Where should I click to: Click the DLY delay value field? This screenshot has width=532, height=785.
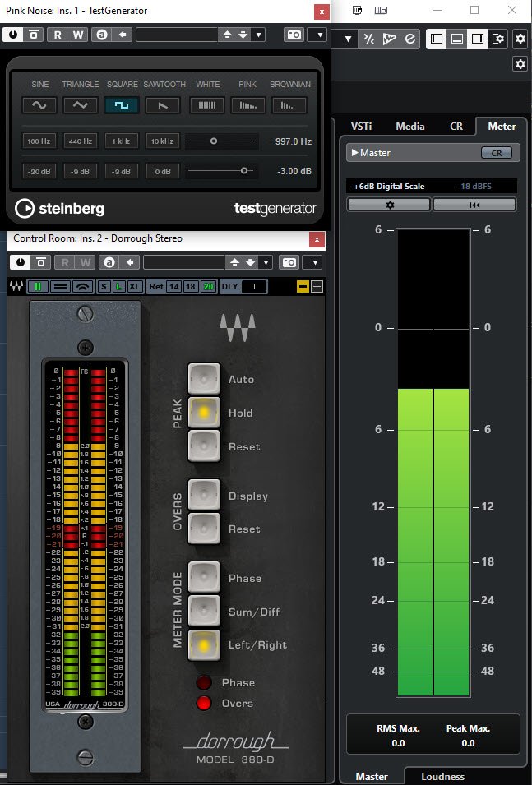[253, 286]
